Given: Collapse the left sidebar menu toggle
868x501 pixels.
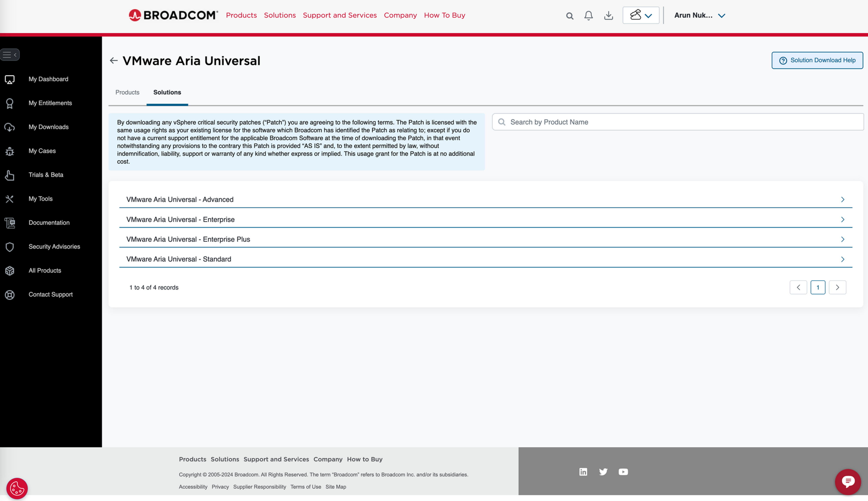Looking at the screenshot, I should pyautogui.click(x=10, y=55).
